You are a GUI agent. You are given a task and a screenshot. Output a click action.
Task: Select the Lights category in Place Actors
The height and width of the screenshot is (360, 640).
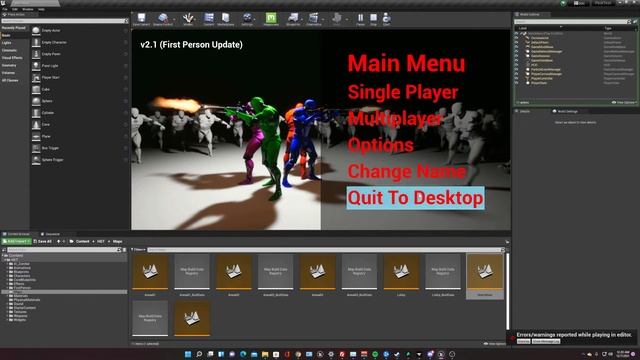pyautogui.click(x=7, y=43)
